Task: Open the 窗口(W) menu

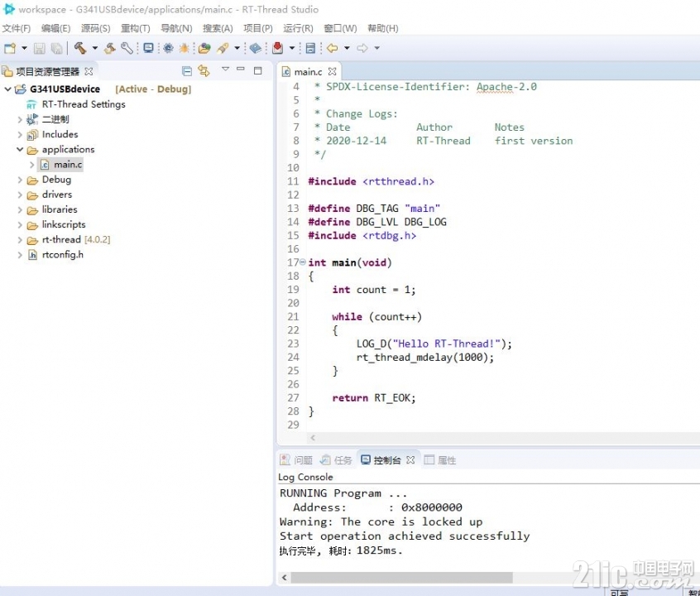Action: pos(340,28)
